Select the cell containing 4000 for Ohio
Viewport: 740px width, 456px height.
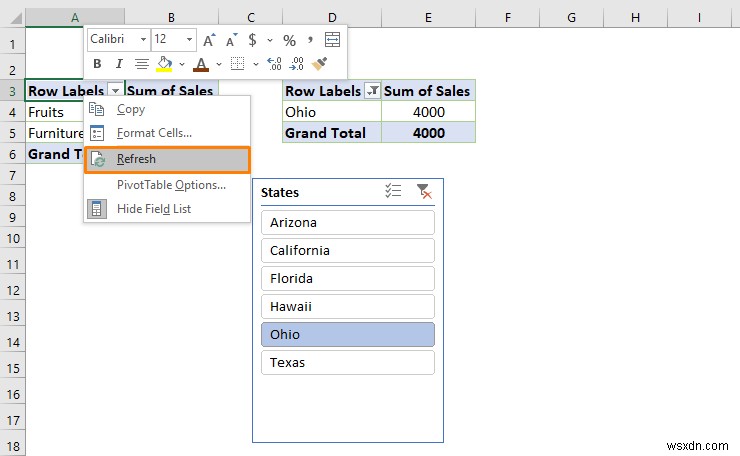(x=427, y=112)
